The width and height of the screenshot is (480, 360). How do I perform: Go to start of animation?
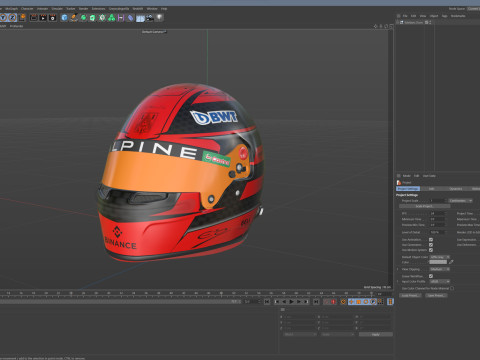pyautogui.click(x=267, y=302)
